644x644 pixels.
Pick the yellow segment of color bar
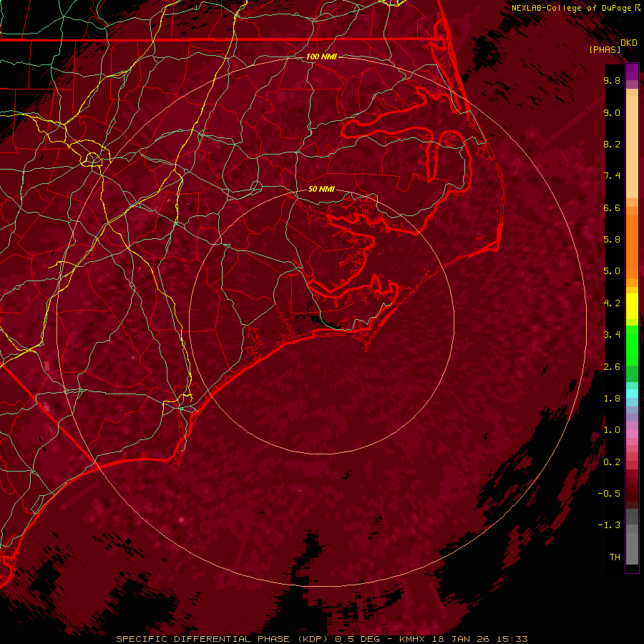(632, 306)
